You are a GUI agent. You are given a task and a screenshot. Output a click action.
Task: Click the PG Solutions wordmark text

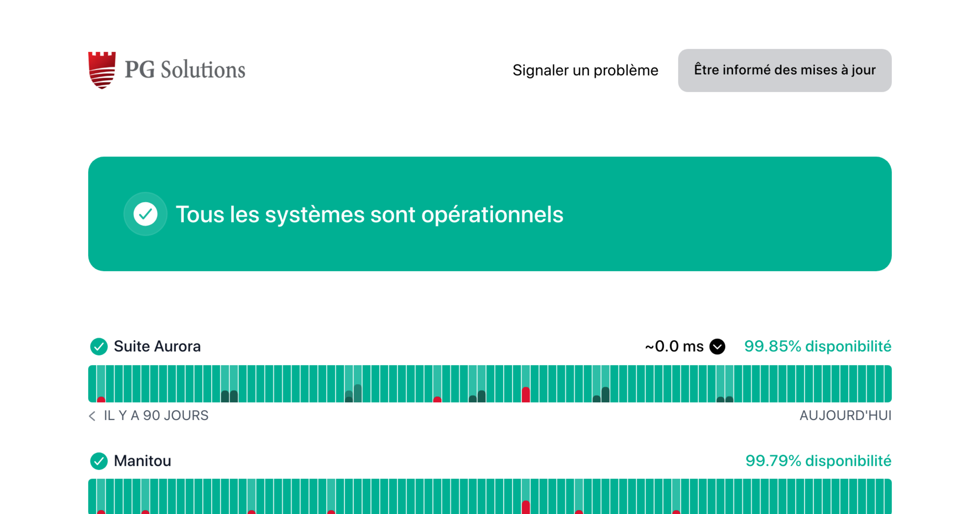[x=185, y=70]
